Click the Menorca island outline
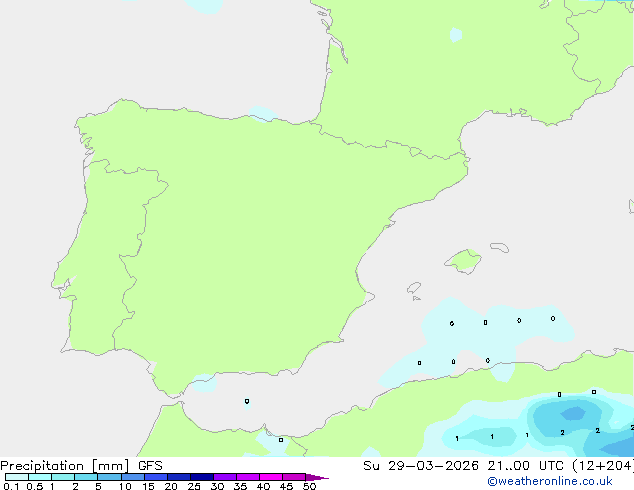The width and height of the screenshot is (634, 490). point(500,247)
